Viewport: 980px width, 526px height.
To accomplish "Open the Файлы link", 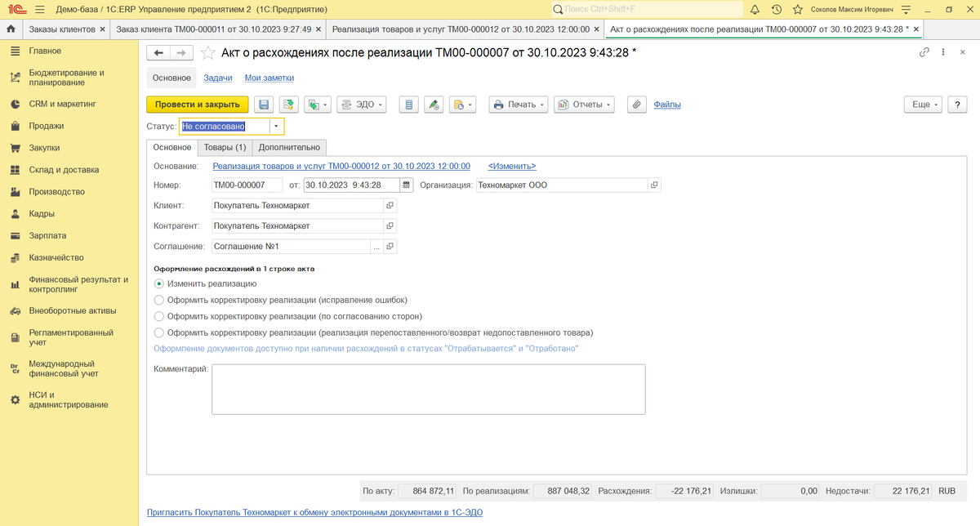I will (x=667, y=105).
